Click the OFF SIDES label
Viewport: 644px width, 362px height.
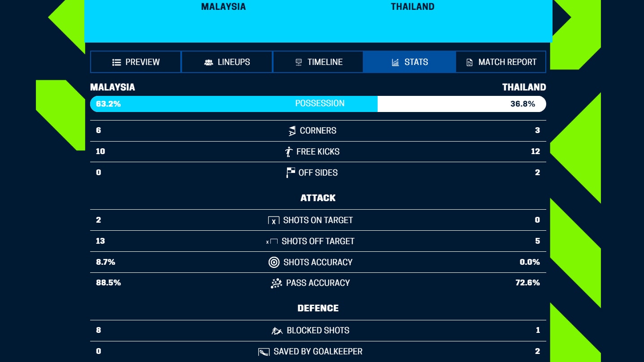[x=318, y=172]
